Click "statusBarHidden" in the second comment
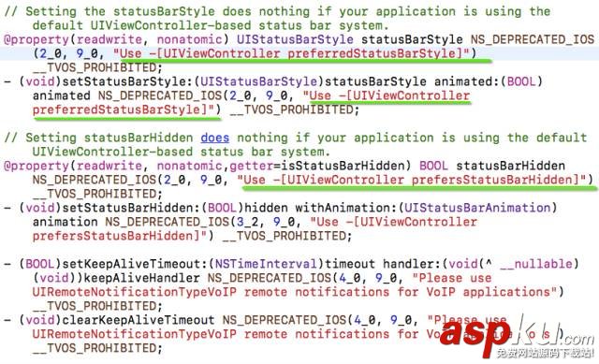This screenshot has height=364, width=599. coord(139,138)
